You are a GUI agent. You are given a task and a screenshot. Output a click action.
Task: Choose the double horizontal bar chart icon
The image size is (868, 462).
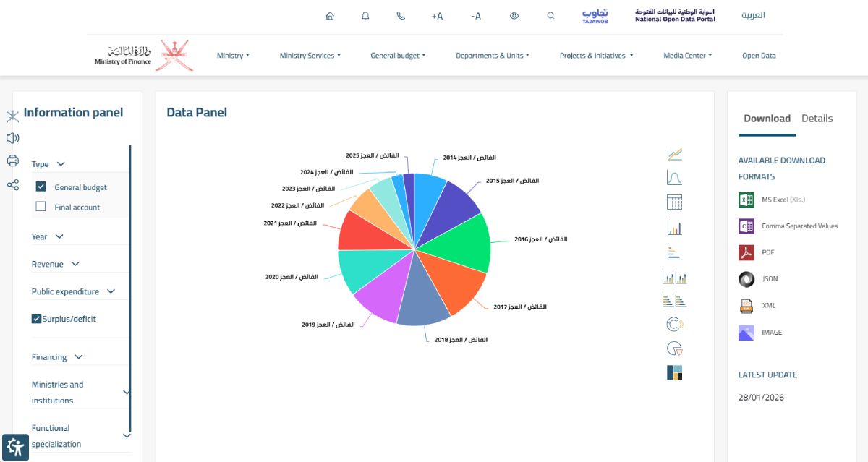pos(675,301)
